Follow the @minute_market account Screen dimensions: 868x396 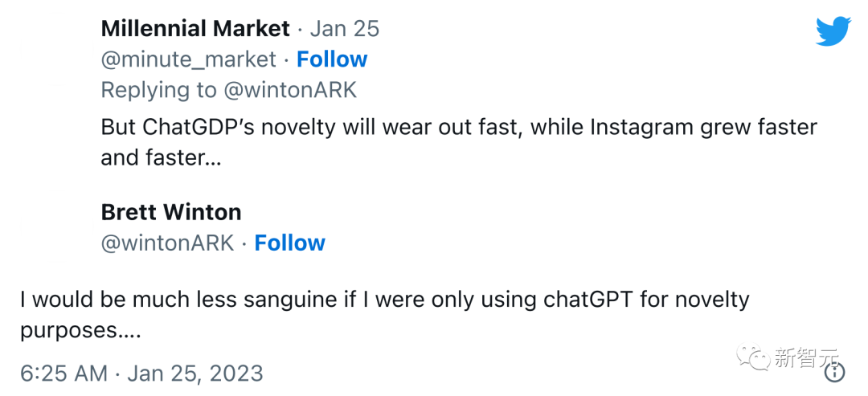[332, 59]
